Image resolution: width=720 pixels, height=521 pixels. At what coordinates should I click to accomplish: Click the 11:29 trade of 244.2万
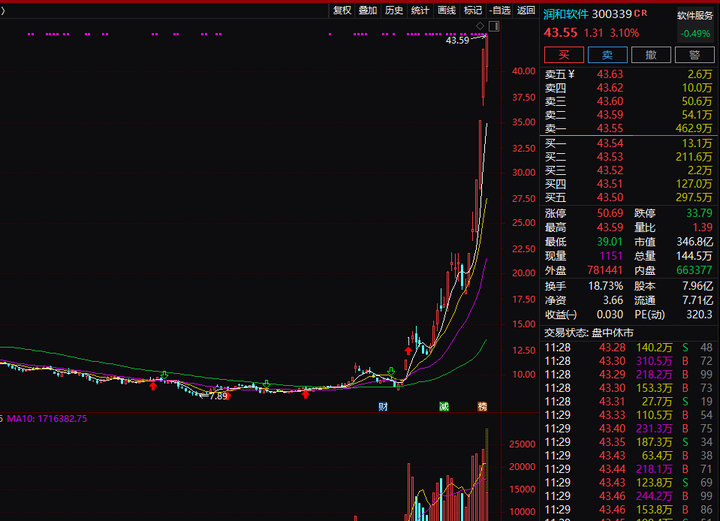(x=629, y=496)
